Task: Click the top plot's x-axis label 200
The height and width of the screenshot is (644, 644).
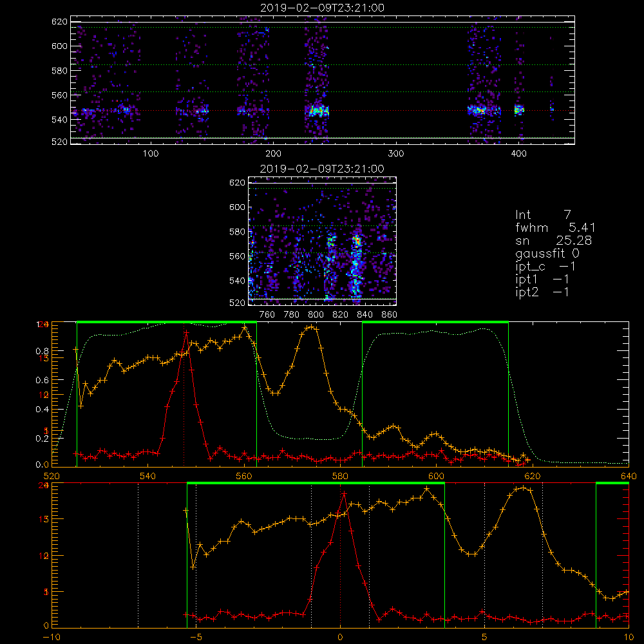Action: (273, 154)
